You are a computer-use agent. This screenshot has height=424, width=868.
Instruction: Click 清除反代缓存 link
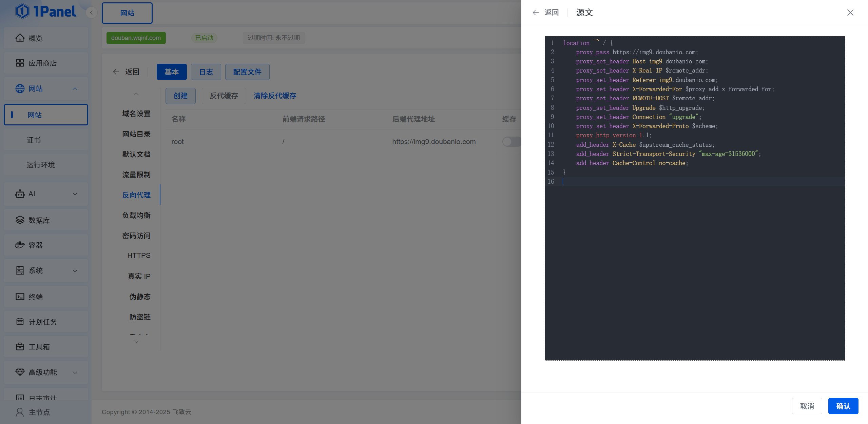pyautogui.click(x=275, y=96)
